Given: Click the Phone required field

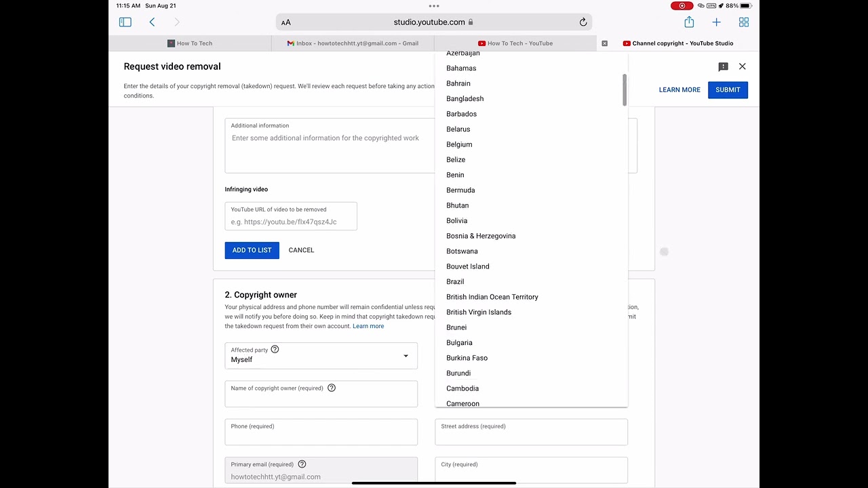Looking at the screenshot, I should click(321, 432).
